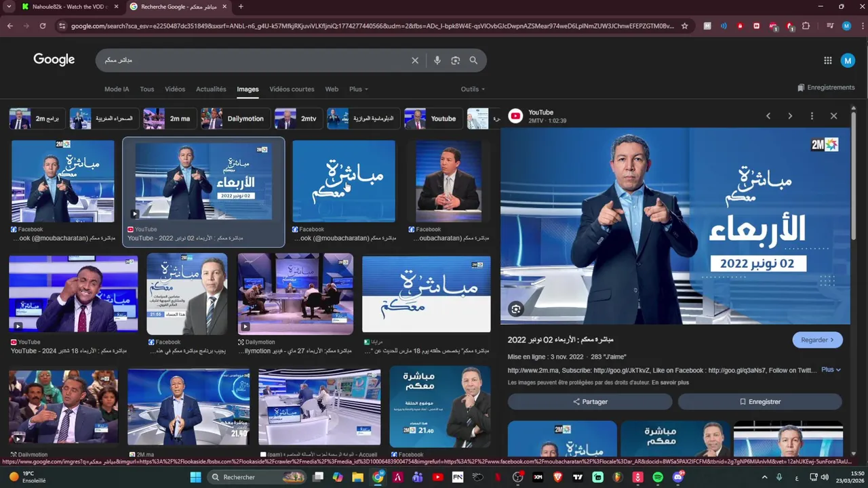
Task: Open the three-dot menu in preview panel
Action: tap(812, 116)
